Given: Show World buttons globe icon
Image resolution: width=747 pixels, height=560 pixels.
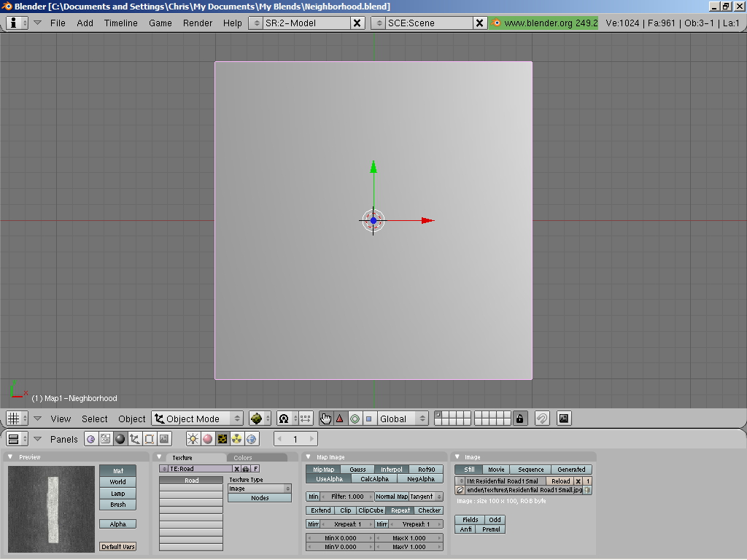Looking at the screenshot, I should [x=252, y=439].
